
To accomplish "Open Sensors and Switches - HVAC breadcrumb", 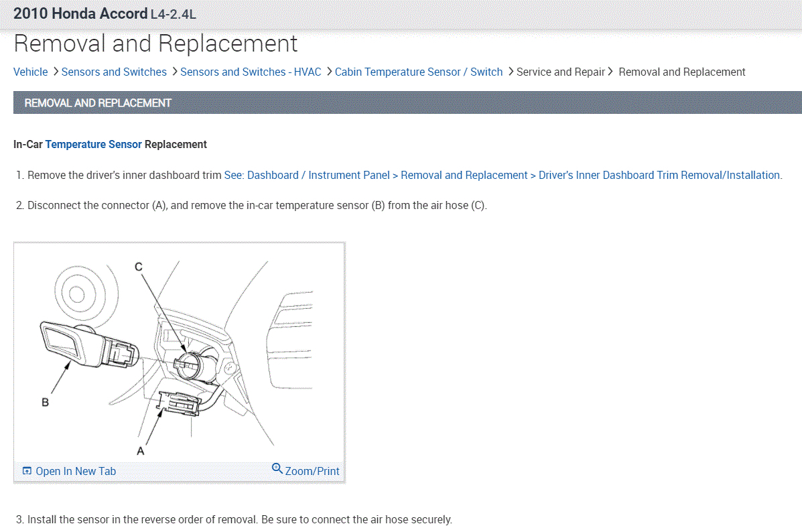I will [250, 72].
